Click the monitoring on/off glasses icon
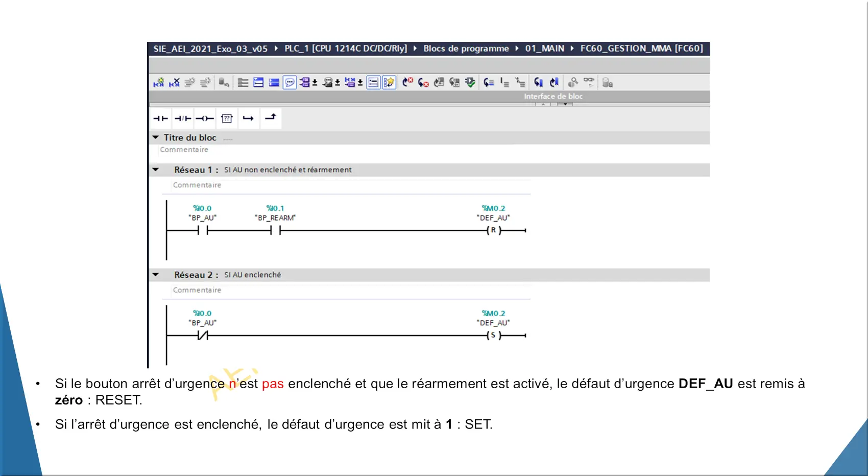 pyautogui.click(x=589, y=82)
